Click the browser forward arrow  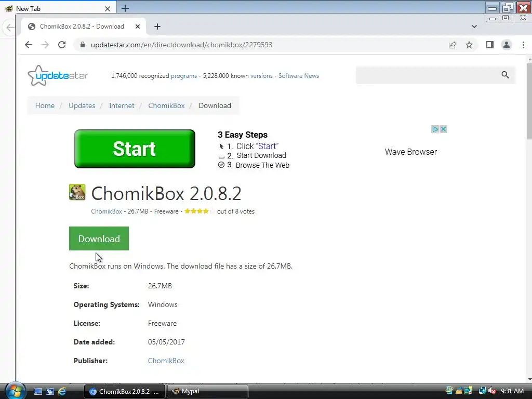(45, 45)
